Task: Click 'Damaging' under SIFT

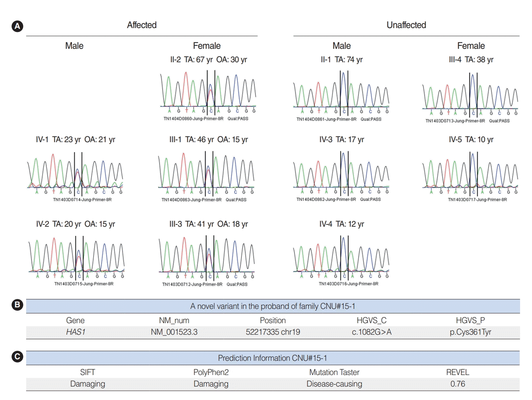Action: coord(88,384)
